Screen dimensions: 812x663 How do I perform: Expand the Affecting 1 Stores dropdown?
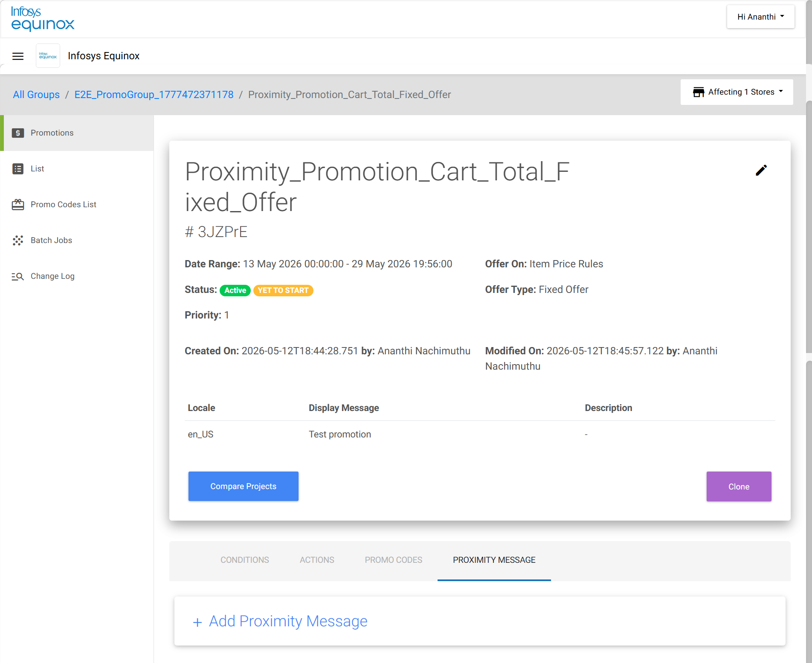pos(737,92)
